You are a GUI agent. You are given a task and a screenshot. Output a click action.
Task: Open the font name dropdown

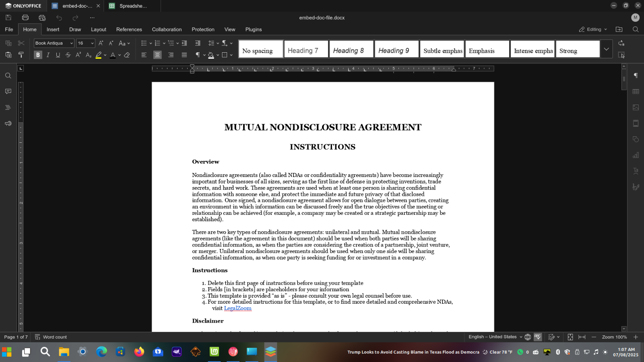71,43
